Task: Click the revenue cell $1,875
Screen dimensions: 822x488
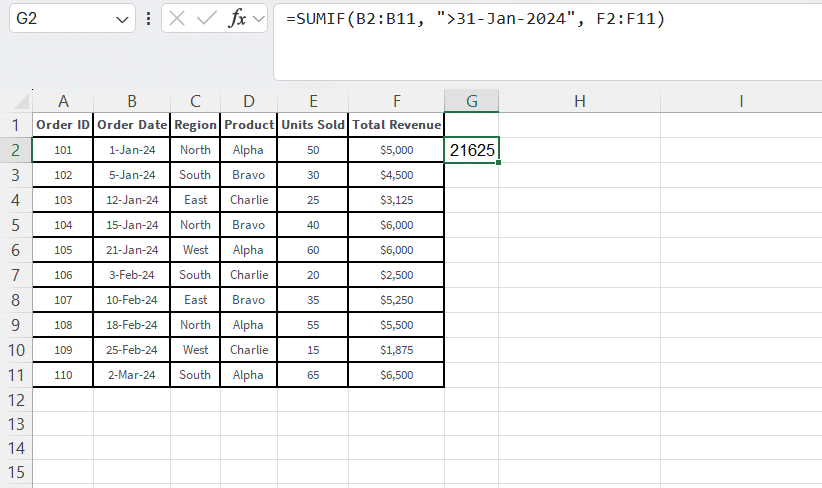Action: tap(396, 350)
